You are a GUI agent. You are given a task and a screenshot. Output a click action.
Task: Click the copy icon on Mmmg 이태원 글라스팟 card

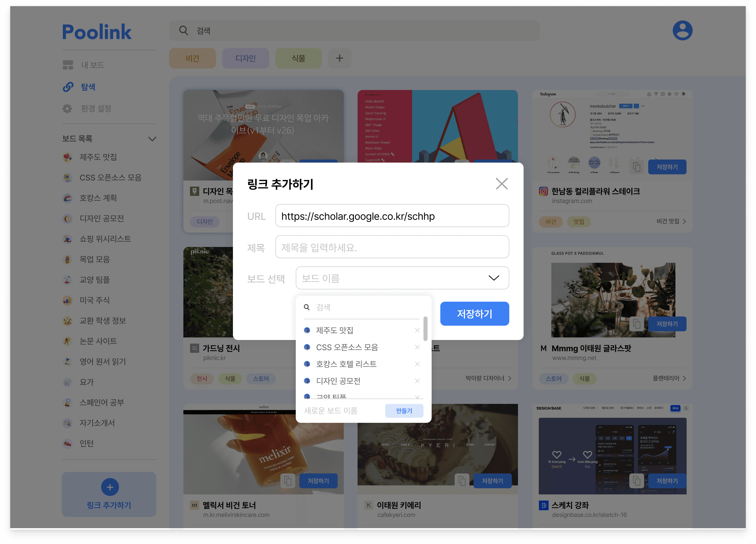636,324
